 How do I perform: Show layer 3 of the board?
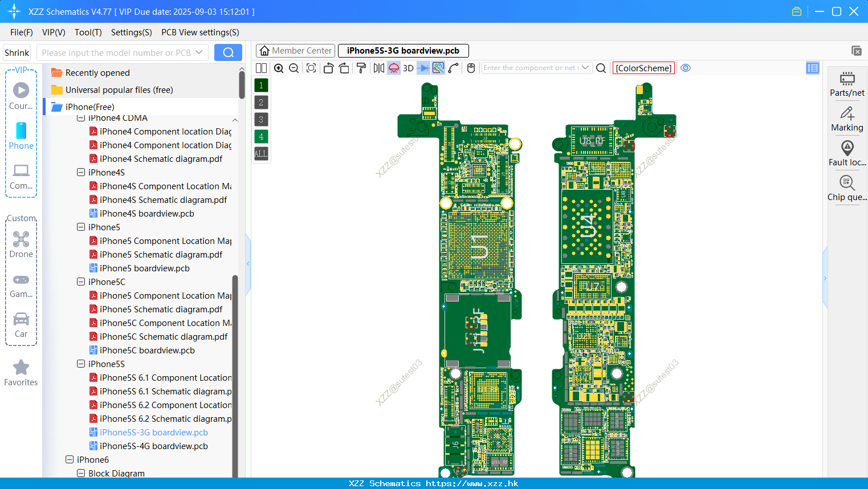261,120
